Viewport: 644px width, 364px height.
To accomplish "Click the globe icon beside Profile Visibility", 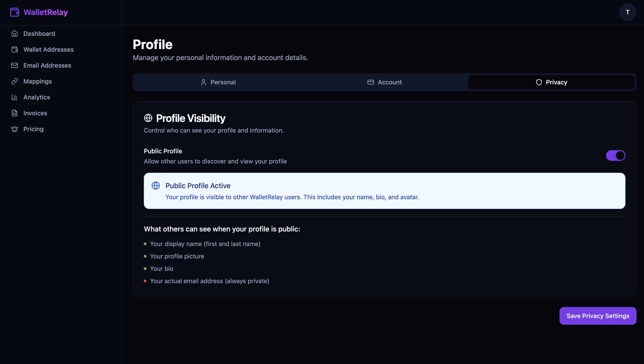I will [148, 118].
